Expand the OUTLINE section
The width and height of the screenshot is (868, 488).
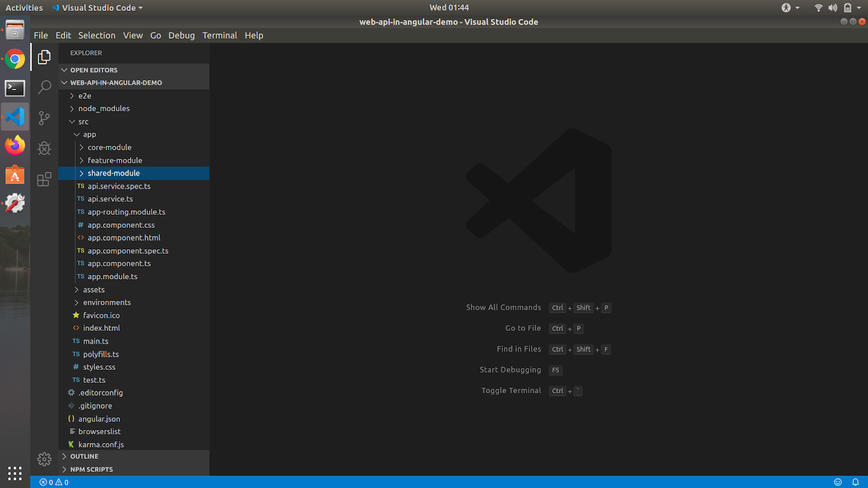click(134, 457)
